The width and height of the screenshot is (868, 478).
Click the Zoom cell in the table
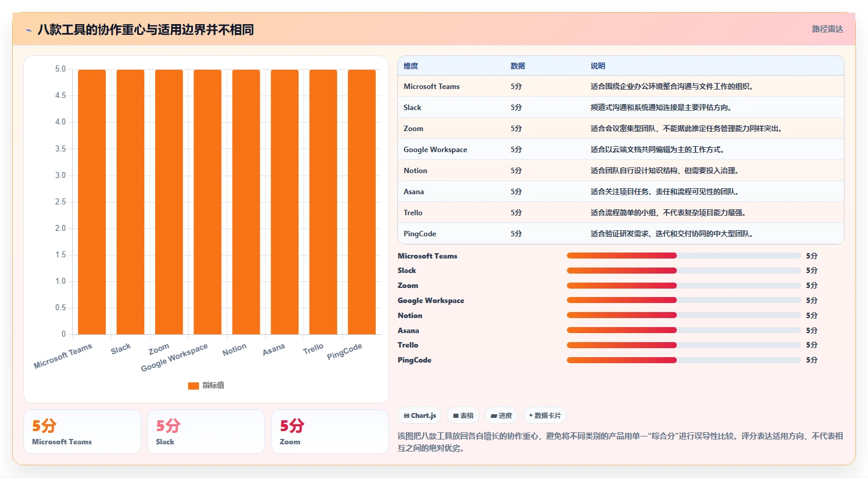pos(414,129)
